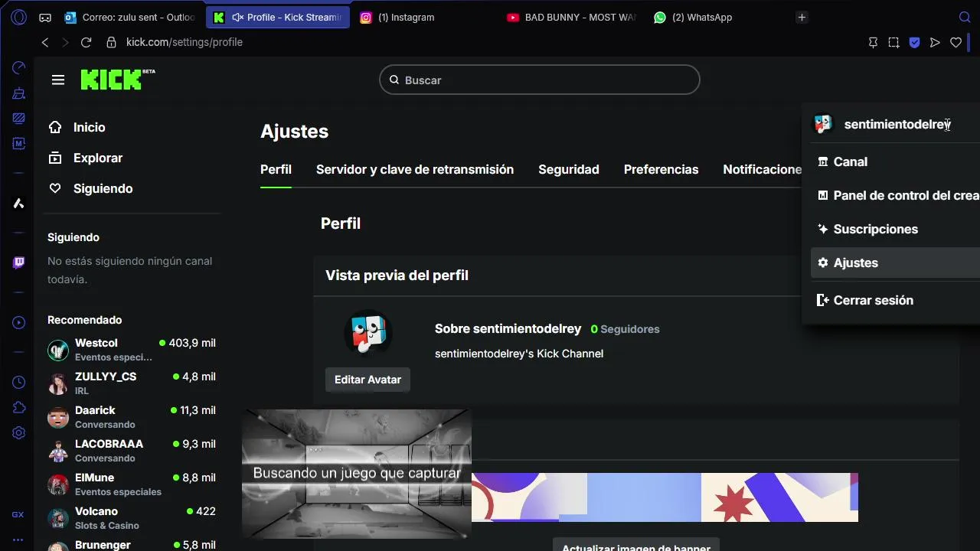Screen dimensions: 980x551
Task: Open browser Settings gear in sidebar
Action: coord(18,432)
